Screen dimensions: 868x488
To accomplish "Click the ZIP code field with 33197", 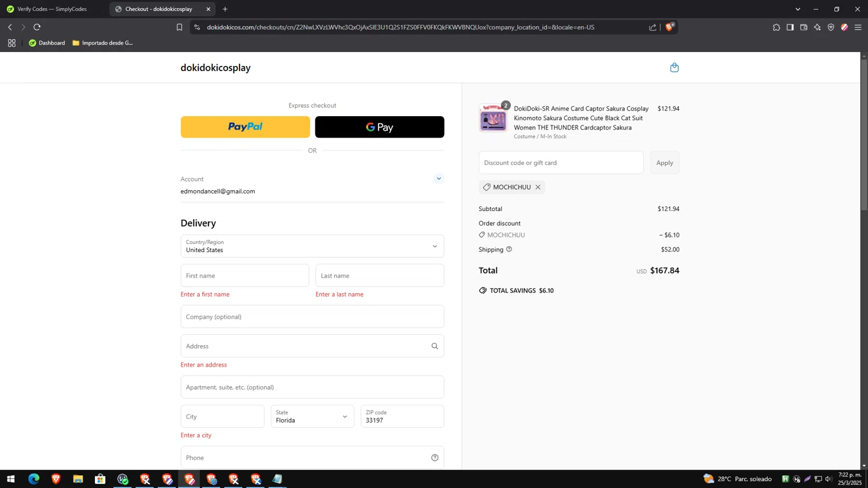I will point(402,416).
